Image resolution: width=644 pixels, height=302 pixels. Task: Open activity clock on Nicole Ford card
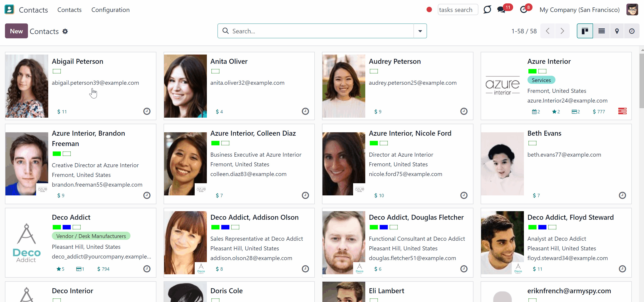pos(464,195)
